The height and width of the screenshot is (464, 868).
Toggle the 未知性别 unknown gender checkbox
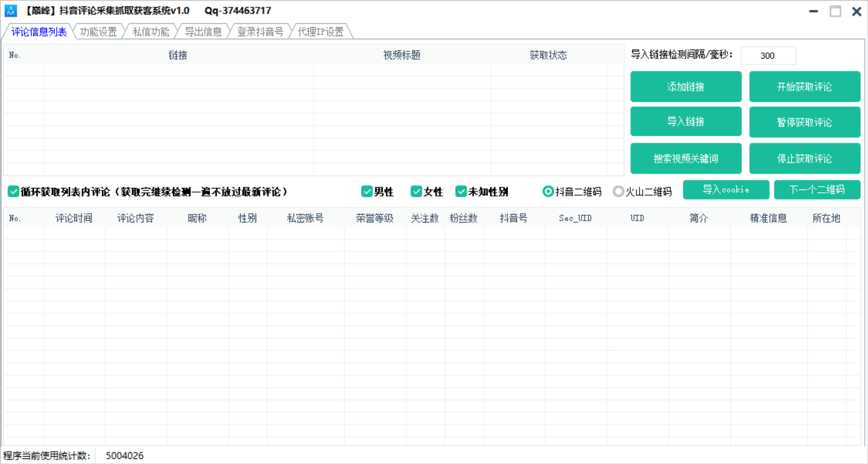[x=462, y=192]
